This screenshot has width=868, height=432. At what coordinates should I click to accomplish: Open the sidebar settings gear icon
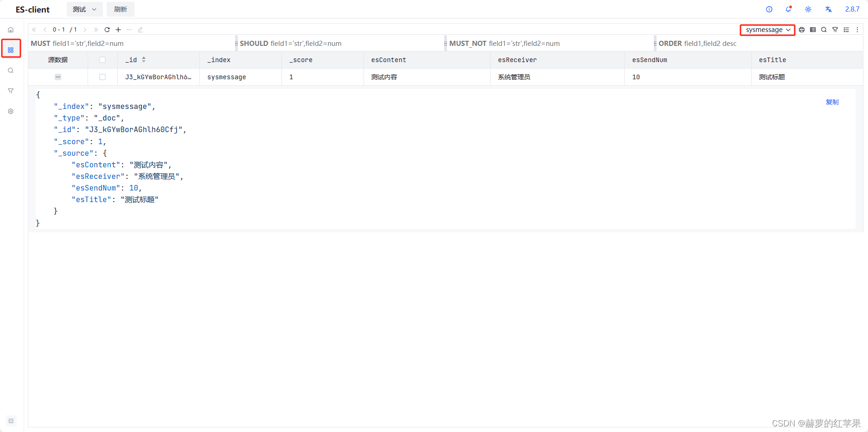[11, 111]
